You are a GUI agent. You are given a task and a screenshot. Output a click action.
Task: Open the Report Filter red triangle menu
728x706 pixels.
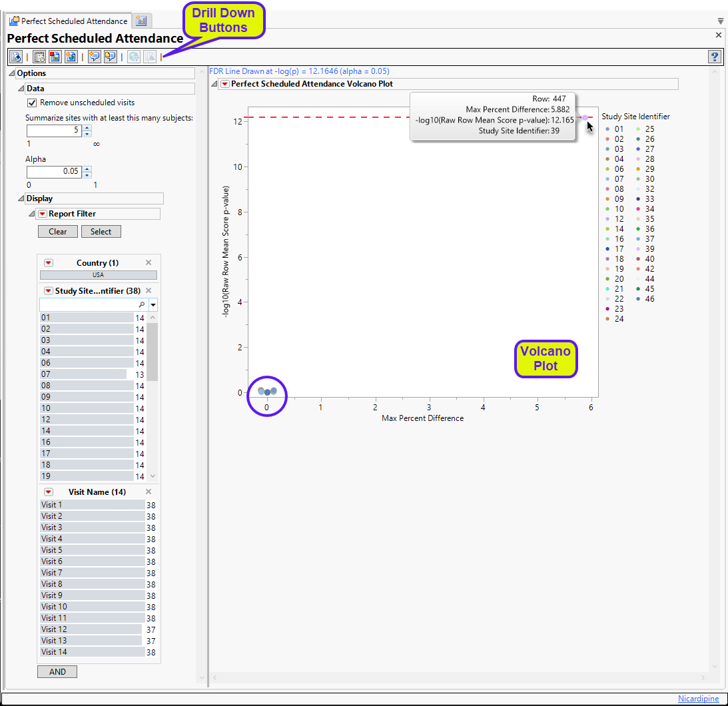[x=42, y=214]
